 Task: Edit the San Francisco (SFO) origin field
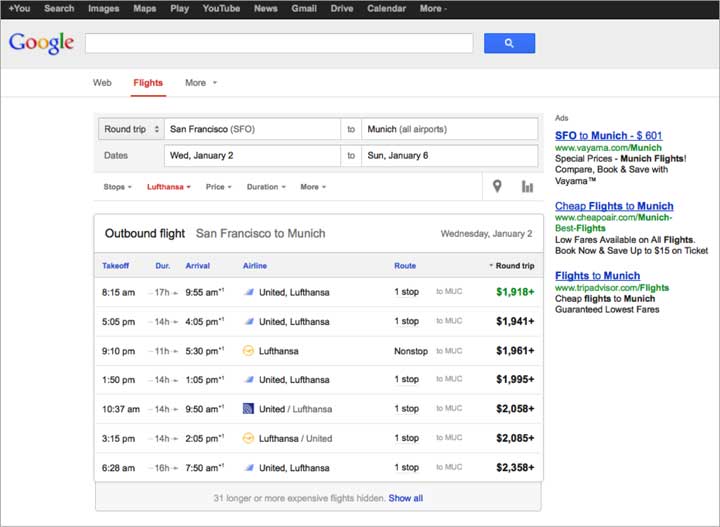pyautogui.click(x=253, y=129)
